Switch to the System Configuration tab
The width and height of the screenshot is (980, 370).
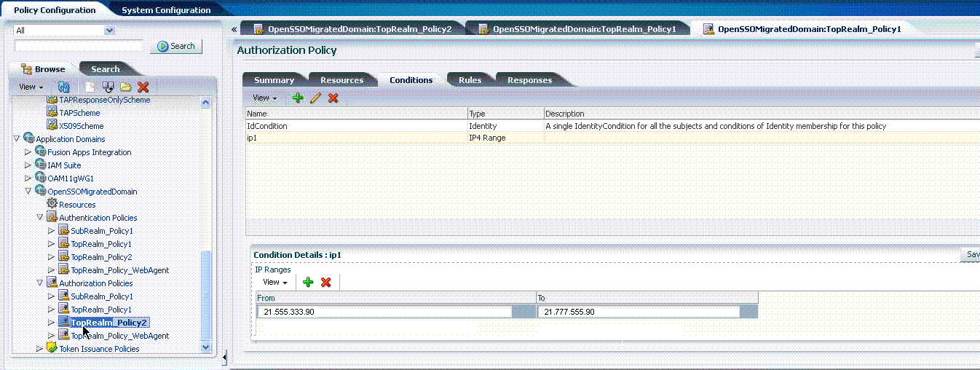pos(166,10)
